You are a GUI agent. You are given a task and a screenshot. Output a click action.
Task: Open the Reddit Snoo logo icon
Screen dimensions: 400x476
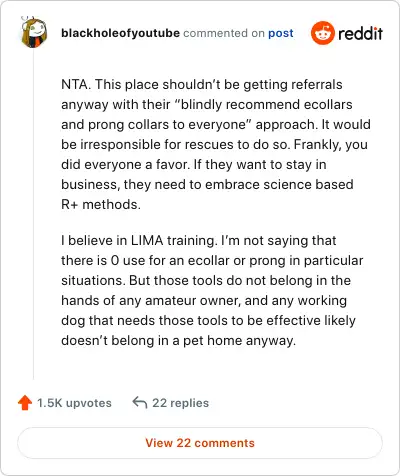(322, 33)
